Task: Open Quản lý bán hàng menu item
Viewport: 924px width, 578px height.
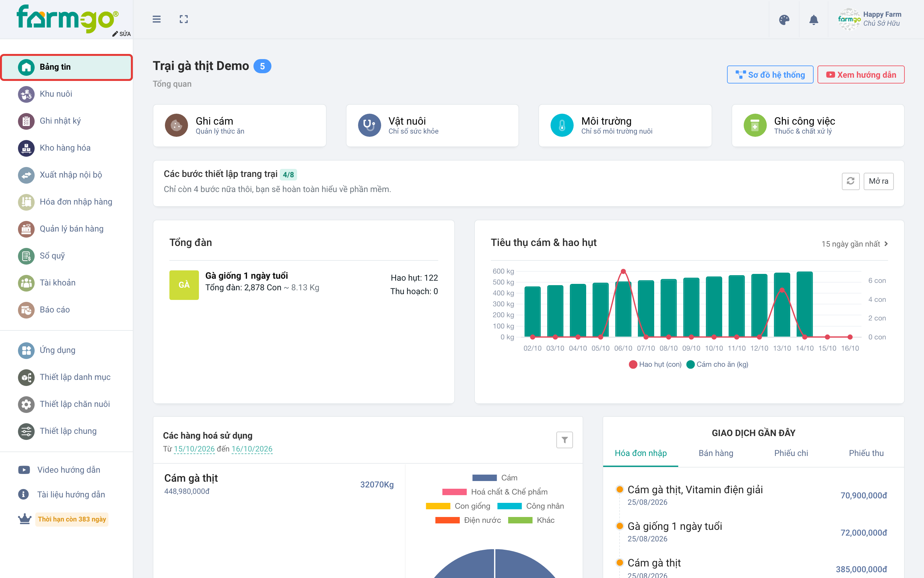Action: click(x=66, y=229)
